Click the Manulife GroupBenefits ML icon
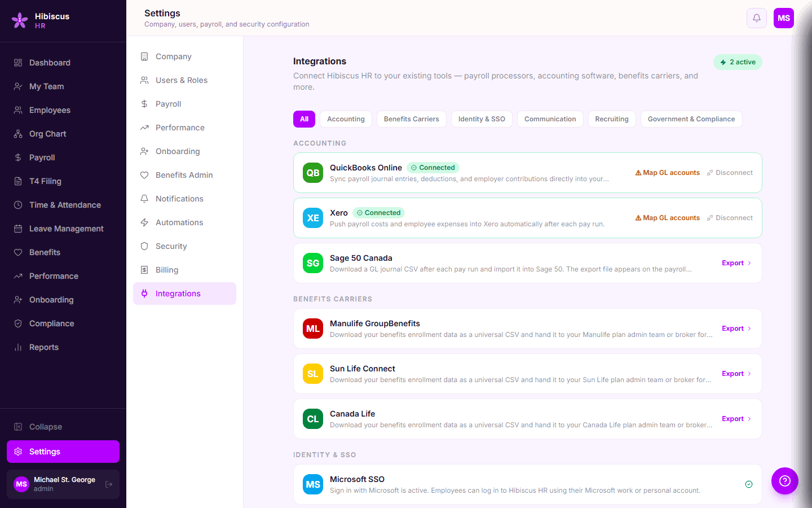Viewport: 812px width, 508px height. tap(312, 329)
